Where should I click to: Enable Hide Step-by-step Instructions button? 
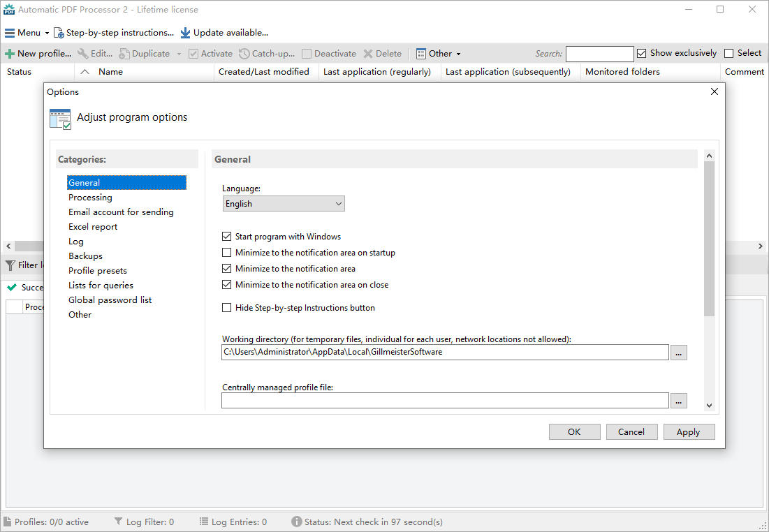226,307
